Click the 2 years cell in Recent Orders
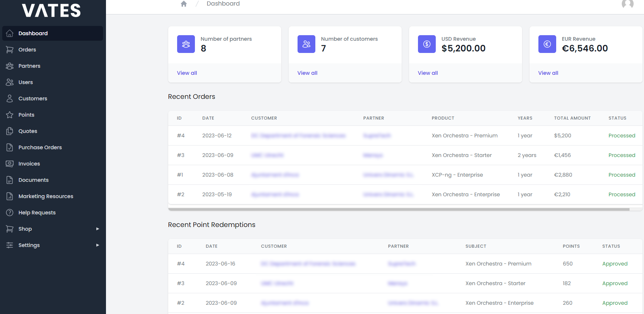Image resolution: width=644 pixels, height=314 pixels. coord(527,155)
